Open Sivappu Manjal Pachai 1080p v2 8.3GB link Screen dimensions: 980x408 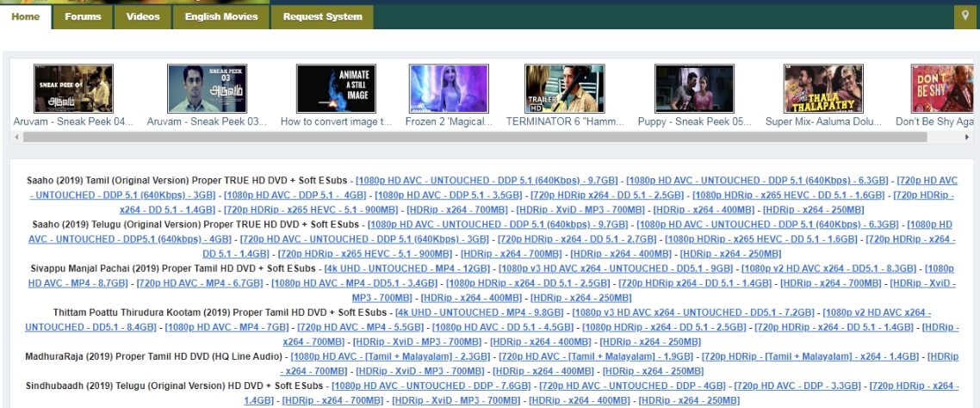(x=828, y=269)
